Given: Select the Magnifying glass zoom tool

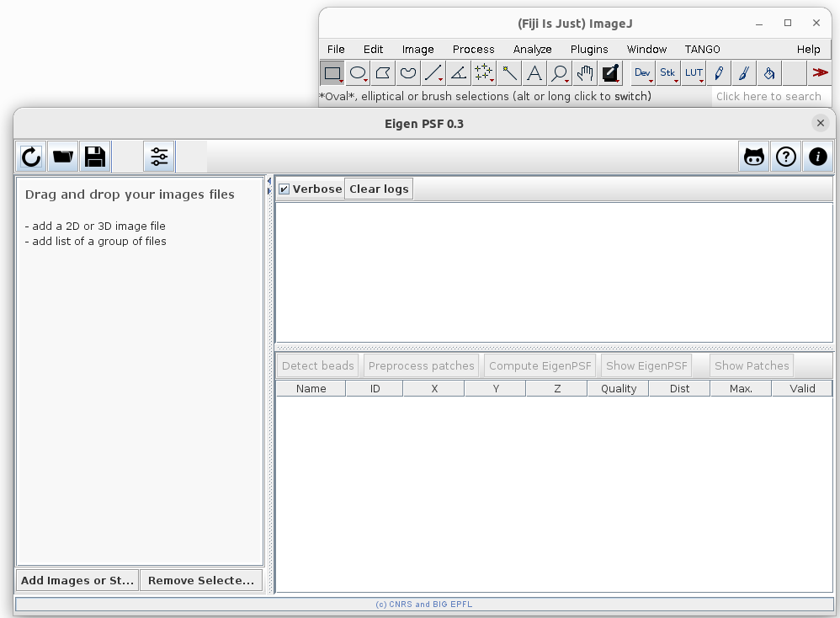Looking at the screenshot, I should [x=559, y=73].
